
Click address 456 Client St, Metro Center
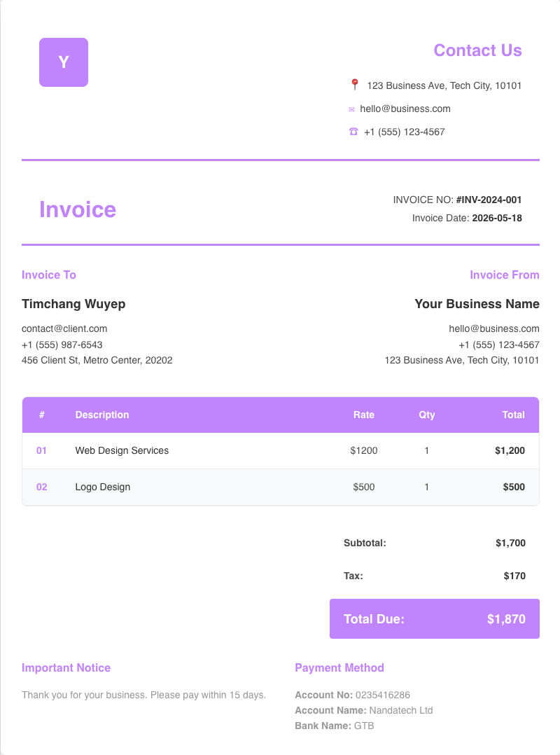click(97, 360)
